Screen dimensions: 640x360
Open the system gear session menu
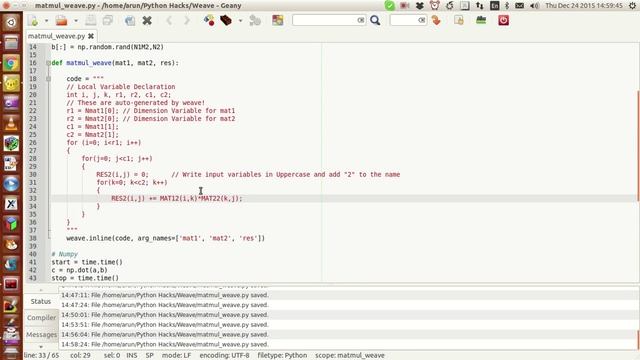[632, 6]
